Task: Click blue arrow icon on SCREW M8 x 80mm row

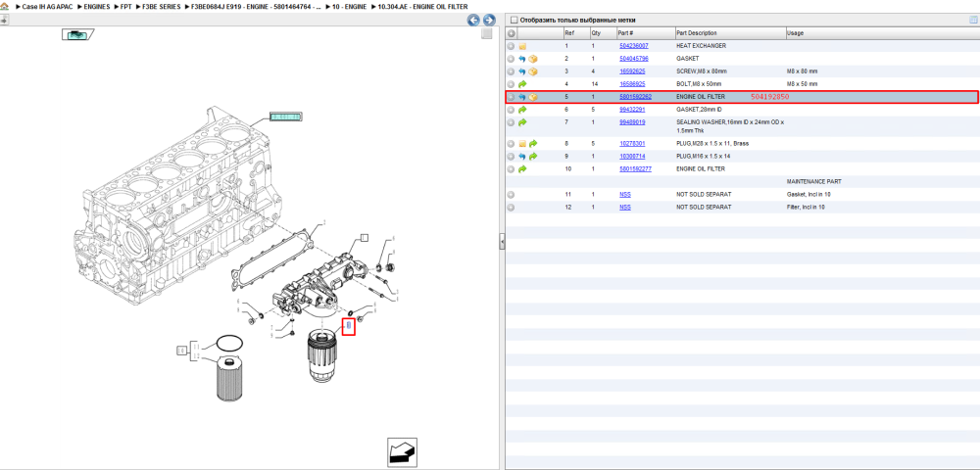Action: 522,71
